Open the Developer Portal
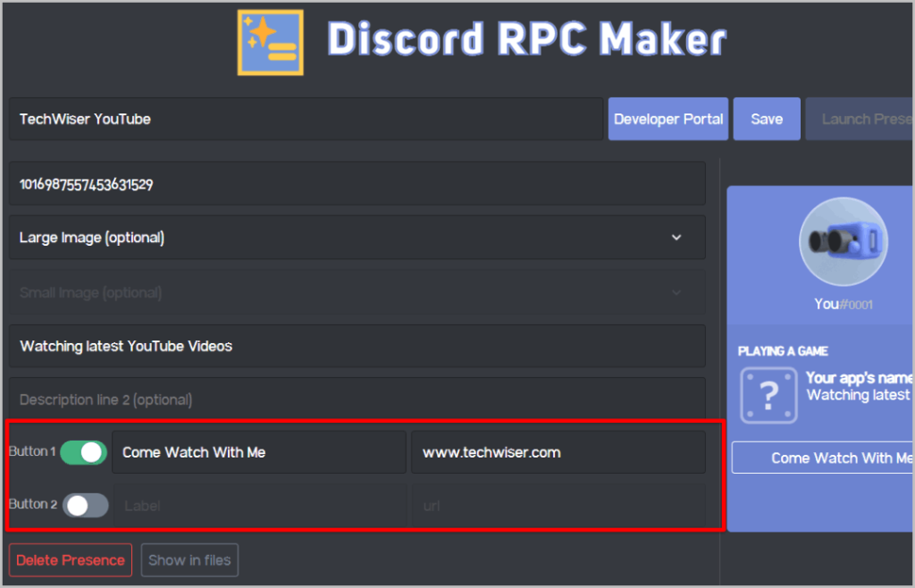 click(x=668, y=119)
